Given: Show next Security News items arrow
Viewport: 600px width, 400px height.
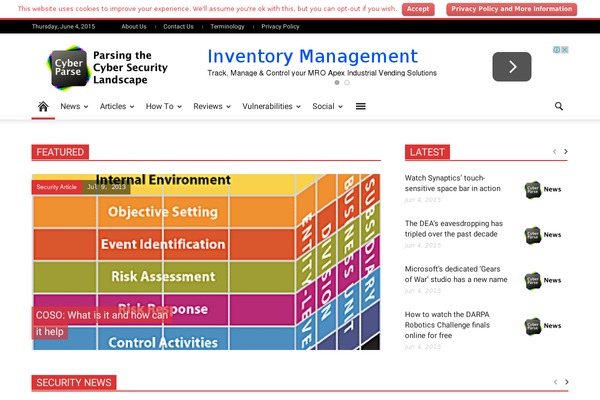Looking at the screenshot, I should click(567, 382).
